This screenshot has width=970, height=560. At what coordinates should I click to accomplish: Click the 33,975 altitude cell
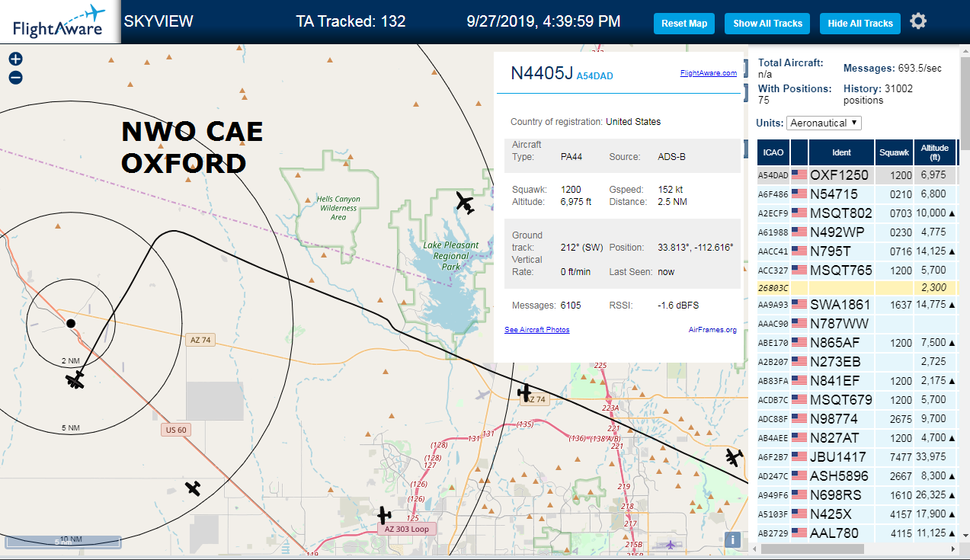934,456
